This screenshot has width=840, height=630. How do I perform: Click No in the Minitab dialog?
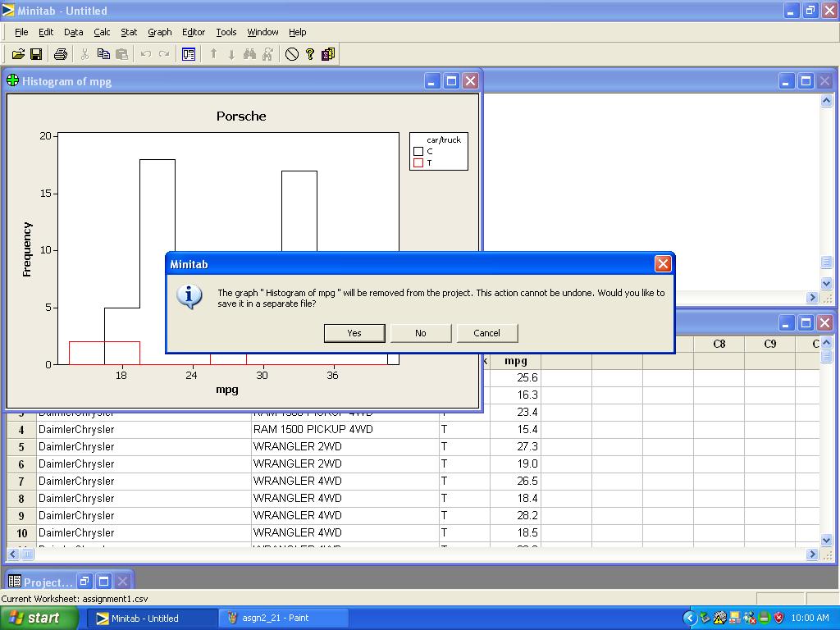pos(420,333)
